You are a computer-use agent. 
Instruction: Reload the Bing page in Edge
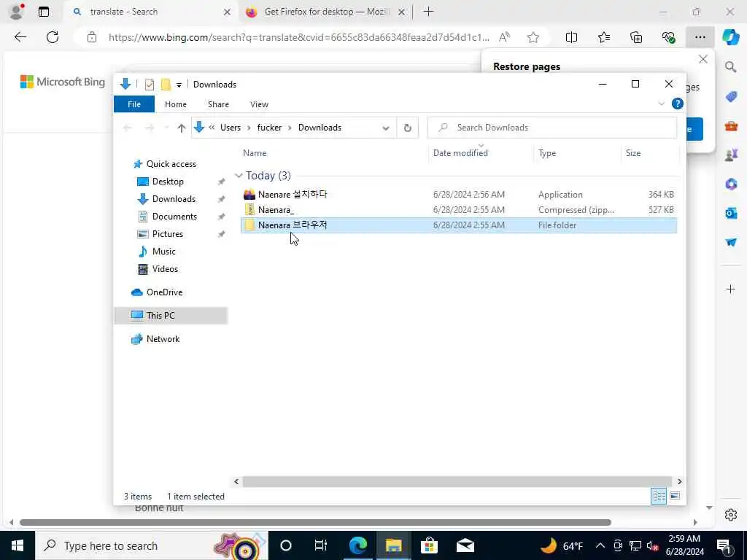coord(53,37)
